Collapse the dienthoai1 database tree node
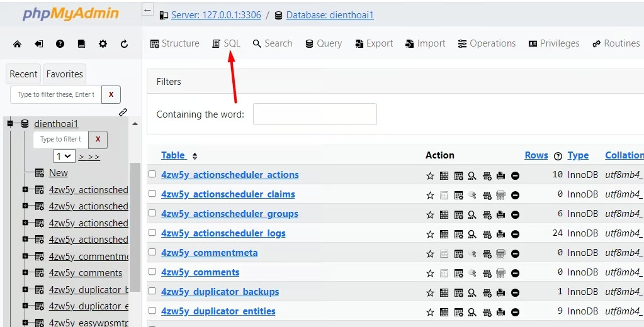Viewport: 644px width, 327px height. coord(10,123)
